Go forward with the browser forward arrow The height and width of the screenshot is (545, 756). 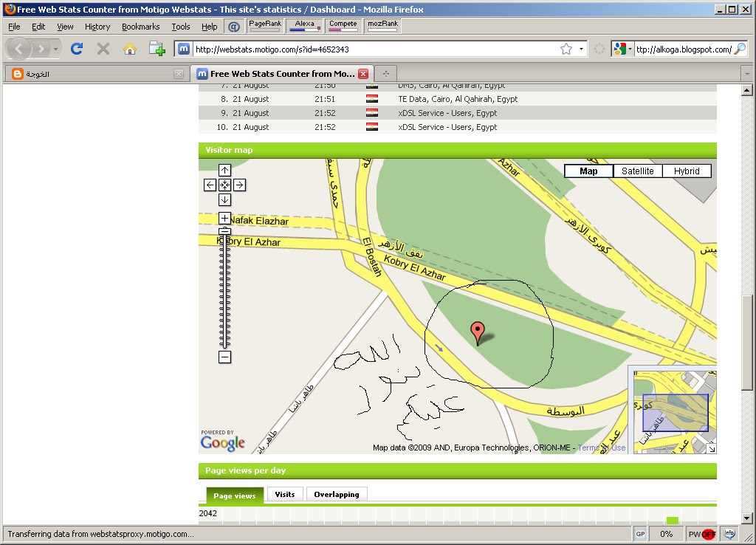click(41, 49)
